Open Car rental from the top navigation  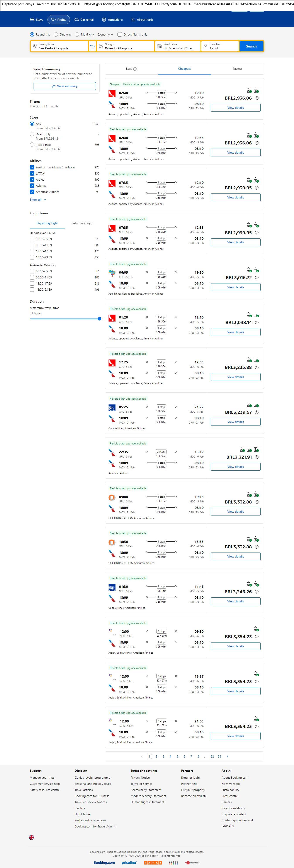point(84,20)
